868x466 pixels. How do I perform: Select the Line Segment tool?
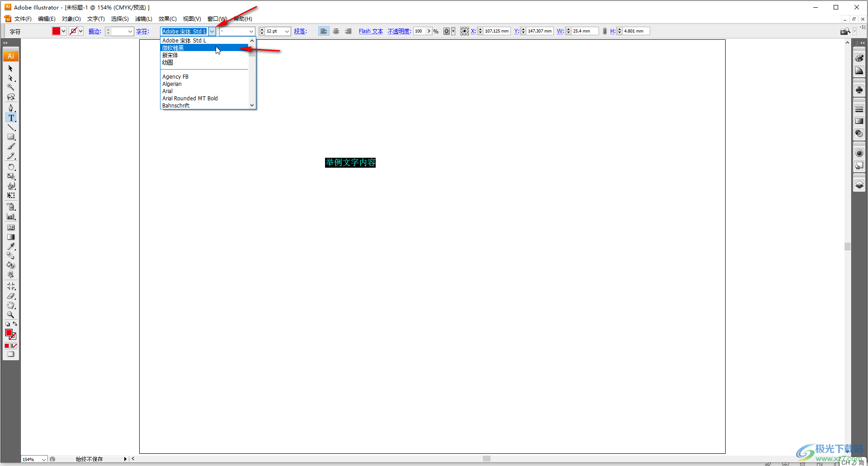click(11, 127)
